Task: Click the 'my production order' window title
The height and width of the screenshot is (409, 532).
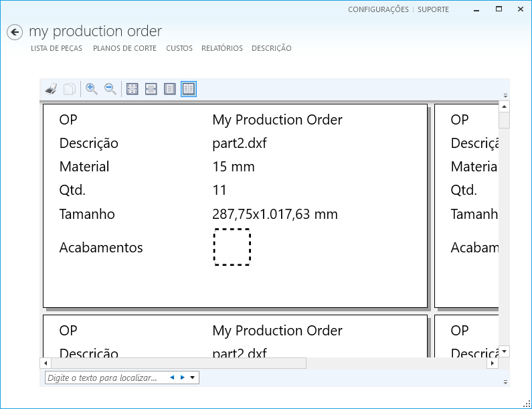Action: pyautogui.click(x=95, y=31)
